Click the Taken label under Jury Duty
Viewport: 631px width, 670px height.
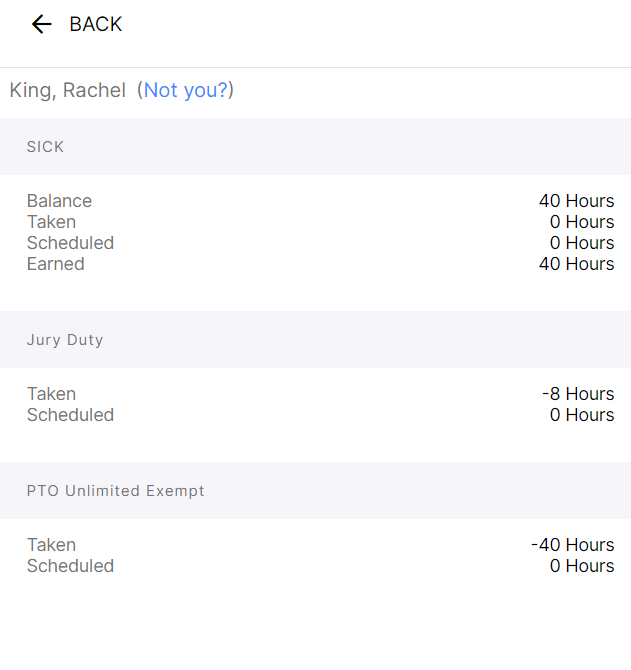(x=52, y=394)
